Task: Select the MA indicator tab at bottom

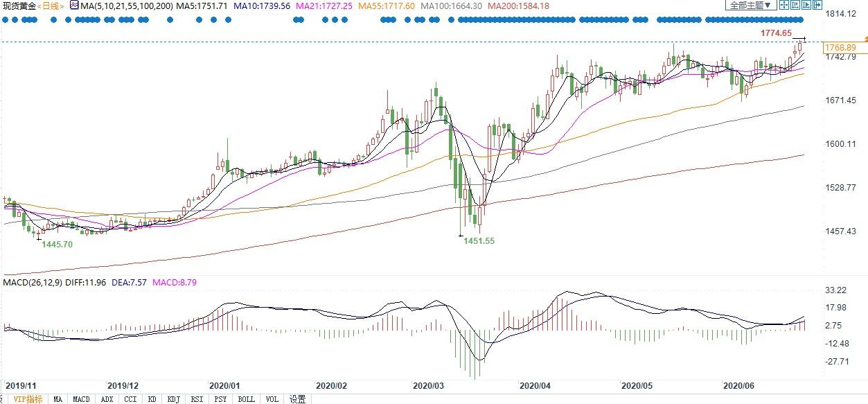Action: point(58,399)
